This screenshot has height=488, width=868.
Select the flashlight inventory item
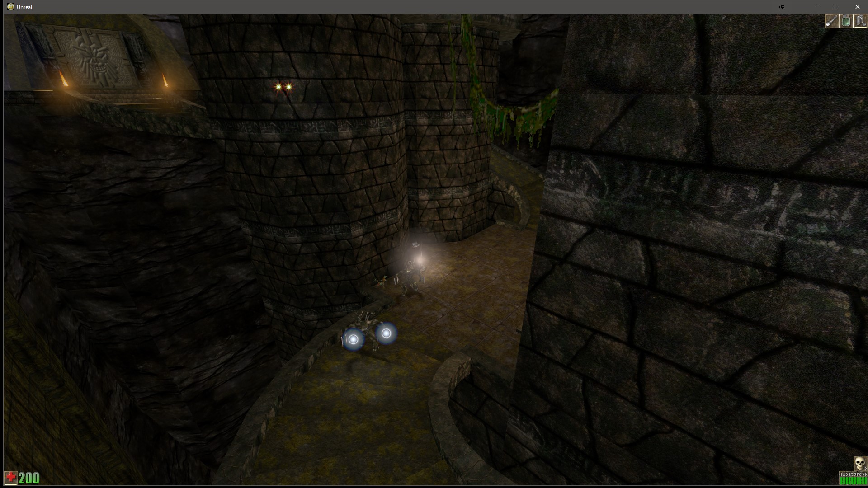tap(831, 21)
